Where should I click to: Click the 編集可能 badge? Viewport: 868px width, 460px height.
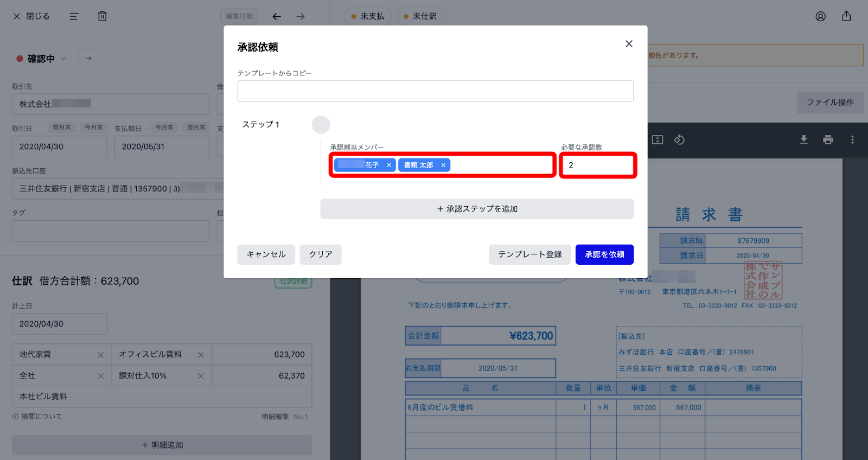239,16
